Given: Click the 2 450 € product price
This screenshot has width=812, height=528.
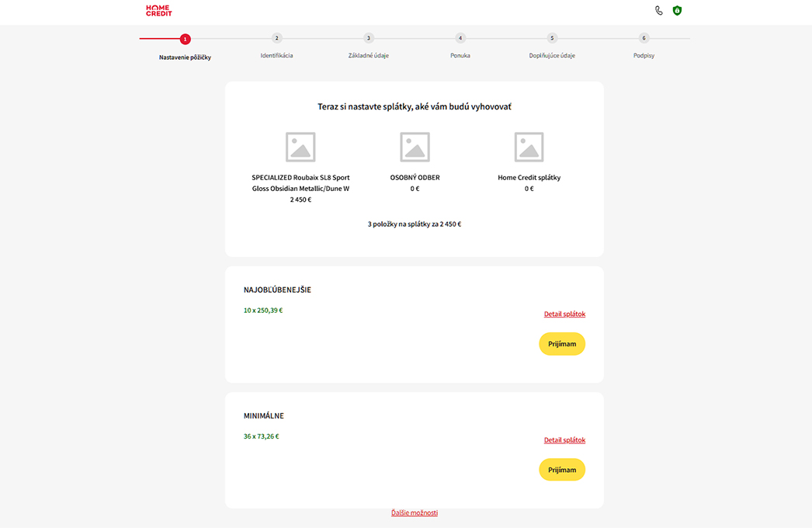Looking at the screenshot, I should [300, 200].
